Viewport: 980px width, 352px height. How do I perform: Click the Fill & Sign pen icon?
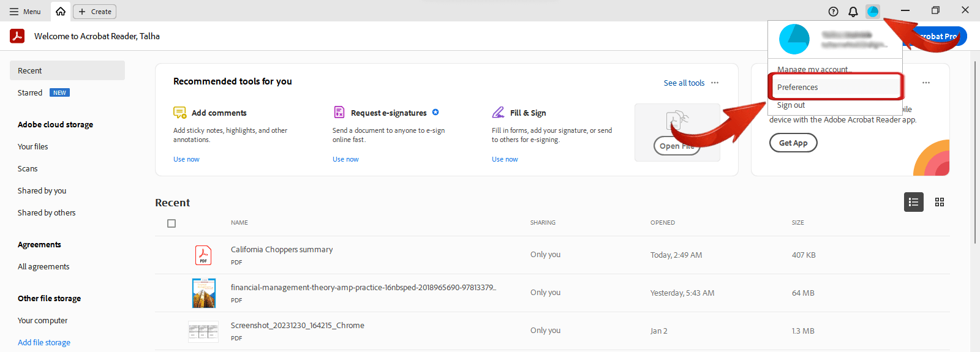(x=498, y=113)
